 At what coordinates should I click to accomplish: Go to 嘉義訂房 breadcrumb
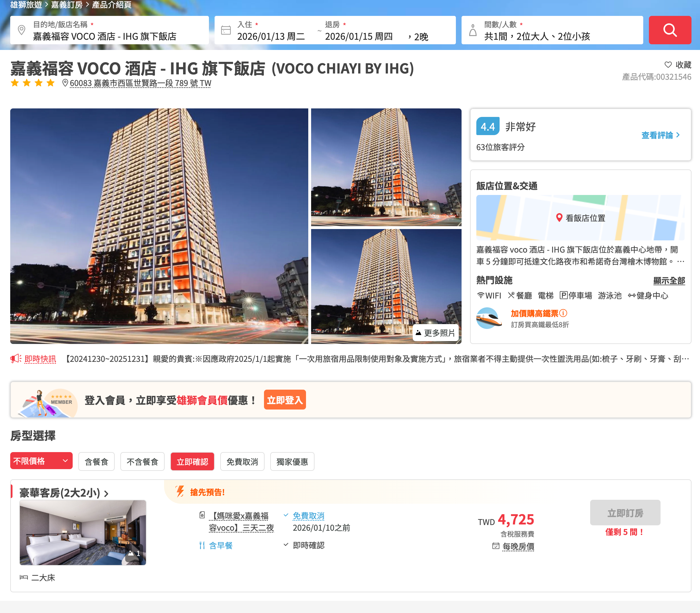click(67, 5)
